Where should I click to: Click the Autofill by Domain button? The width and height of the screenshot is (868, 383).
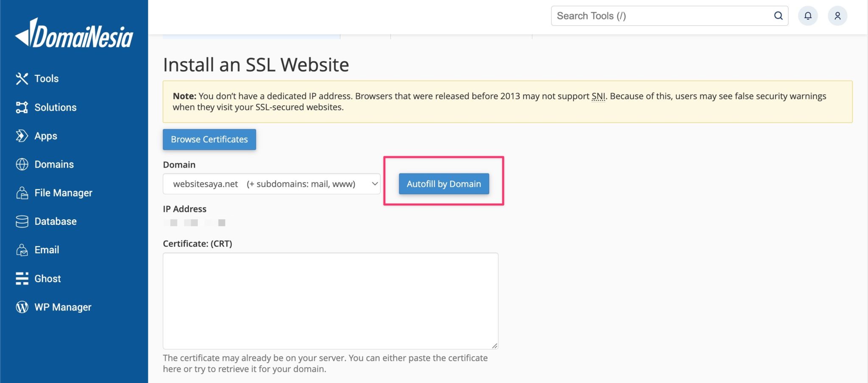click(x=443, y=184)
